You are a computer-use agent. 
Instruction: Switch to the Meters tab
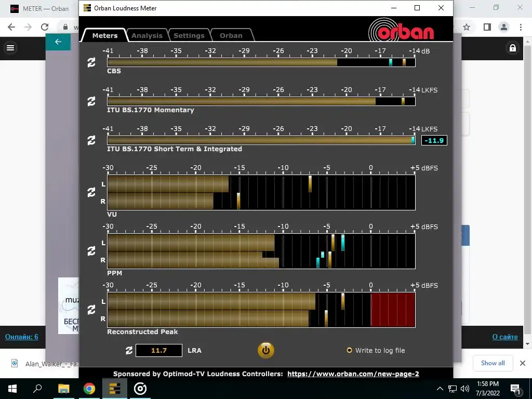pos(105,35)
